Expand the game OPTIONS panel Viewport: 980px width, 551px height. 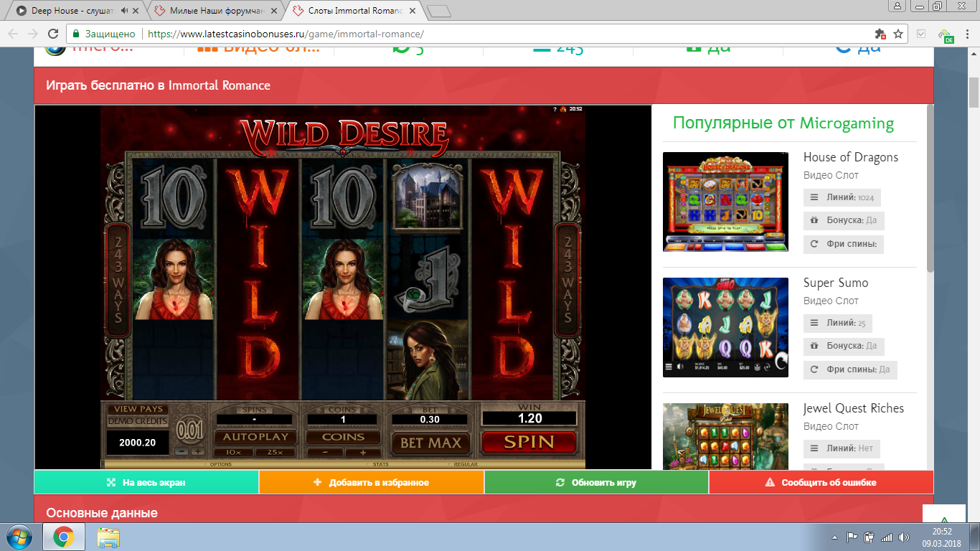coord(221,464)
